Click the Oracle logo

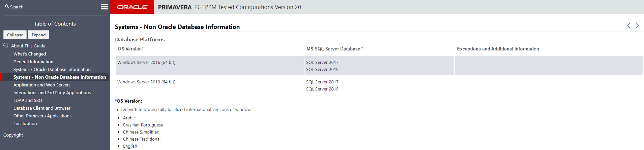(132, 7)
